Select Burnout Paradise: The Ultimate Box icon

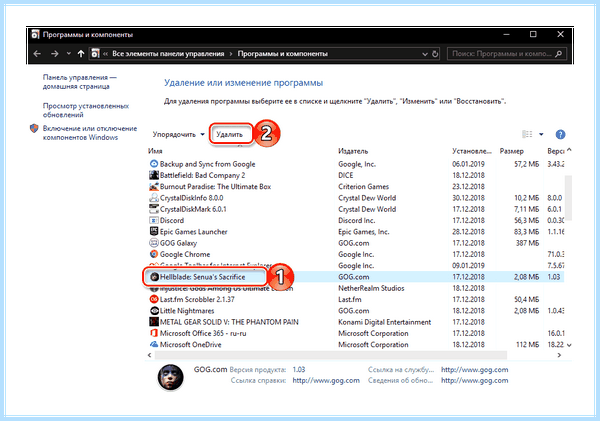tap(154, 186)
